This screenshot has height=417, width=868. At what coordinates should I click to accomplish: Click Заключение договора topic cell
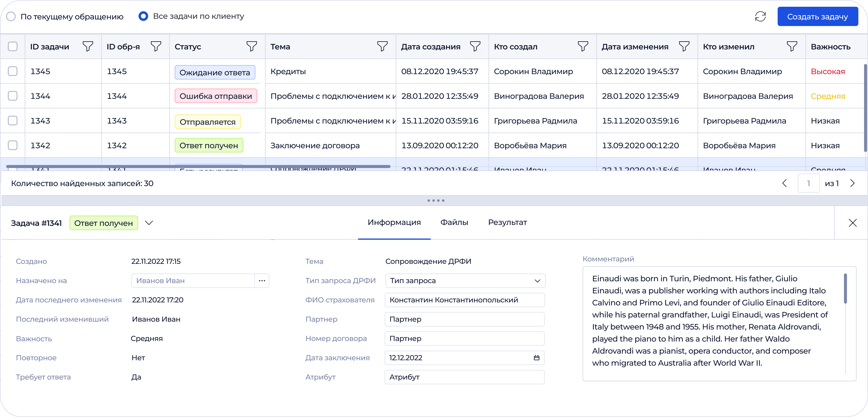click(x=315, y=146)
